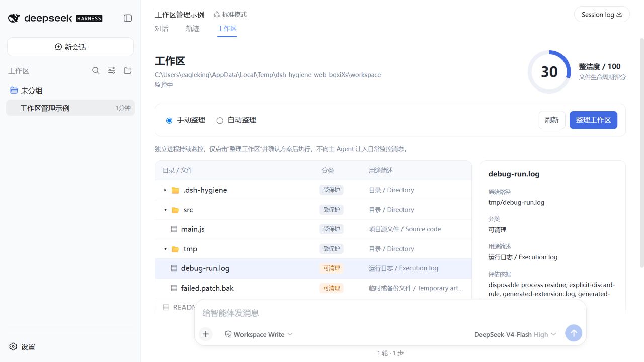
Task: Click the 用途简述 column header
Action: tap(381, 171)
